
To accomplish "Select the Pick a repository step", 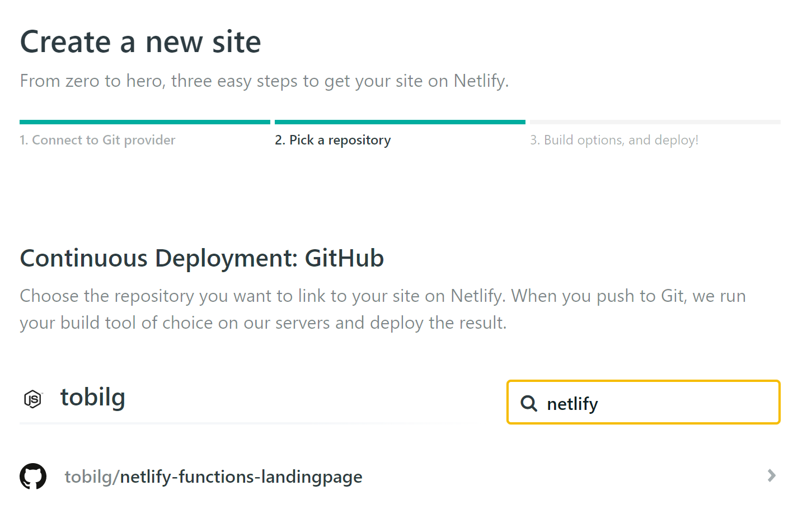I will coord(332,140).
